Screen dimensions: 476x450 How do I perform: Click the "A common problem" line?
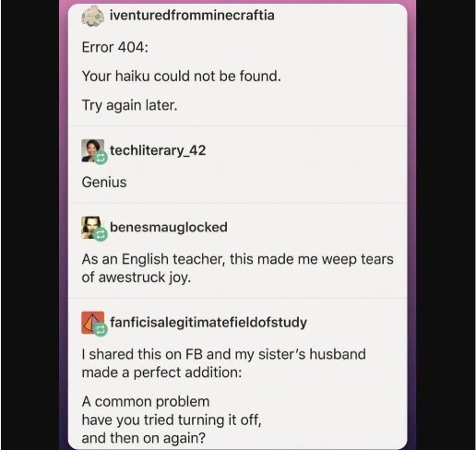click(146, 402)
